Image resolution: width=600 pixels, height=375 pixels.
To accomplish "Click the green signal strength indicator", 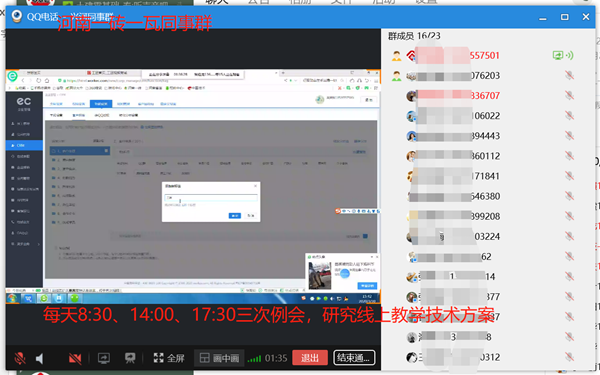I will tap(254, 359).
